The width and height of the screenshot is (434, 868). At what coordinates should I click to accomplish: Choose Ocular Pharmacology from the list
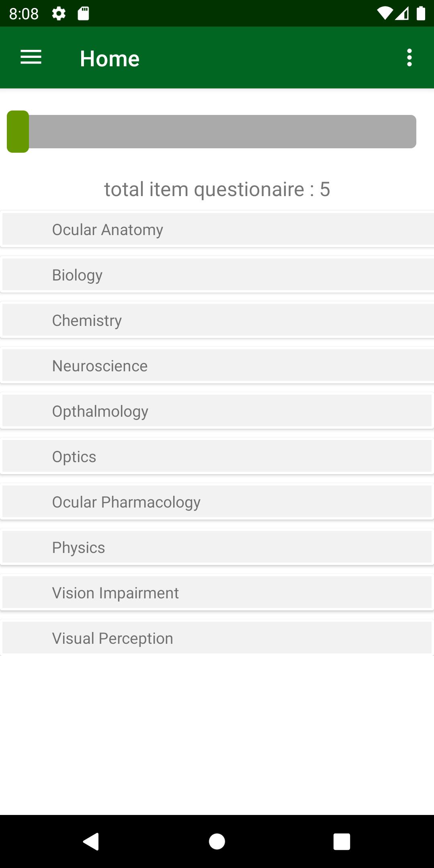pos(217,502)
